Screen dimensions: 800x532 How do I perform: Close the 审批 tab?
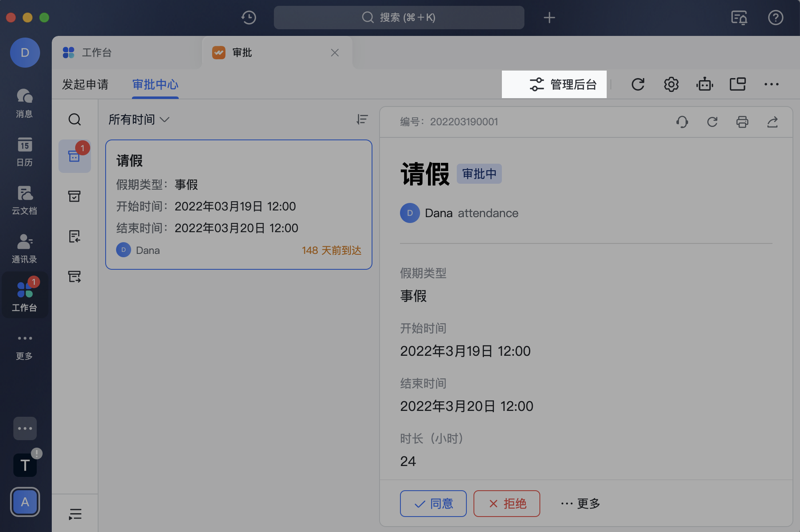click(335, 53)
